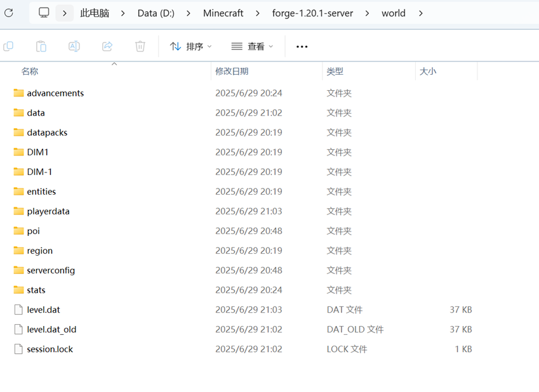Screen dimensions: 539x392
Task: Click the This PC monitor icon in breadcrumb
Action: 44,13
